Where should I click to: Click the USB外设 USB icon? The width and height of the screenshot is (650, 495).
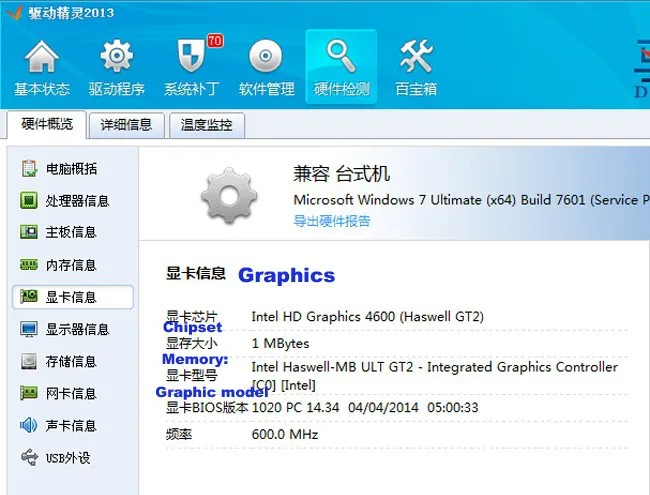[x=29, y=457]
